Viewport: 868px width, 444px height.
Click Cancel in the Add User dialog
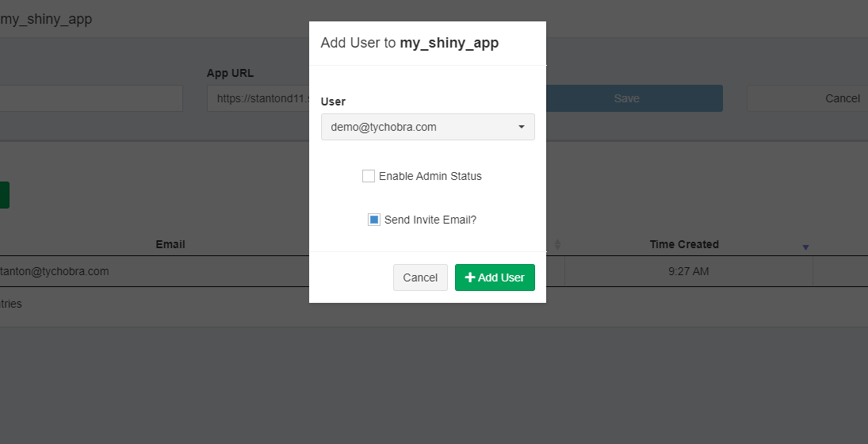pyautogui.click(x=420, y=277)
